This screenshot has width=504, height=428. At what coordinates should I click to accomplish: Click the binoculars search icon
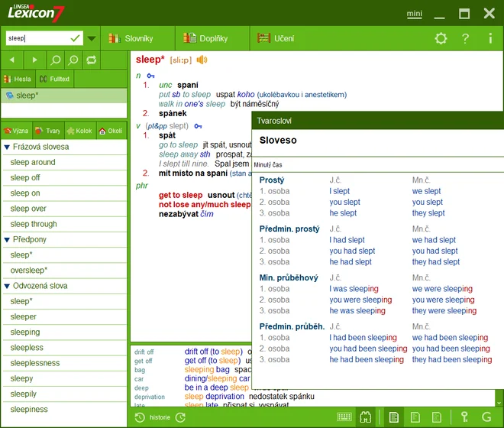click(366, 417)
